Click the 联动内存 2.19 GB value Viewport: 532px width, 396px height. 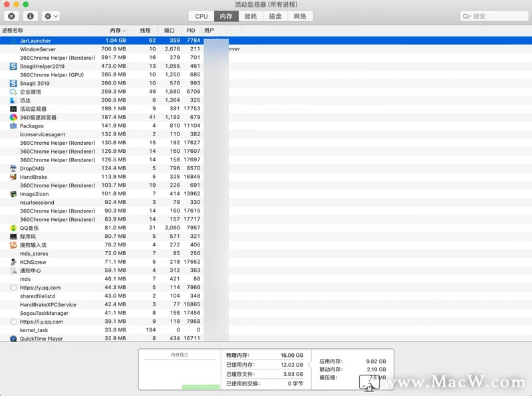click(x=376, y=369)
